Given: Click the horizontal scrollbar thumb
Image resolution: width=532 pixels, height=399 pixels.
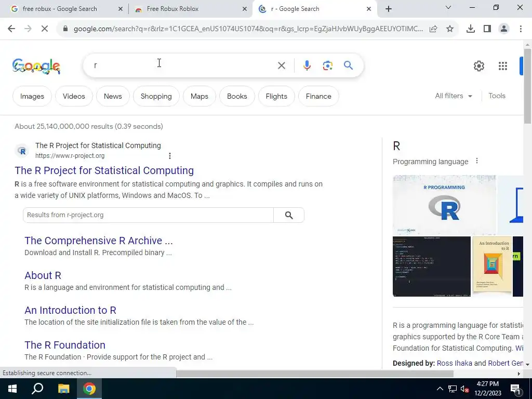Looking at the screenshot, I should [x=315, y=374].
